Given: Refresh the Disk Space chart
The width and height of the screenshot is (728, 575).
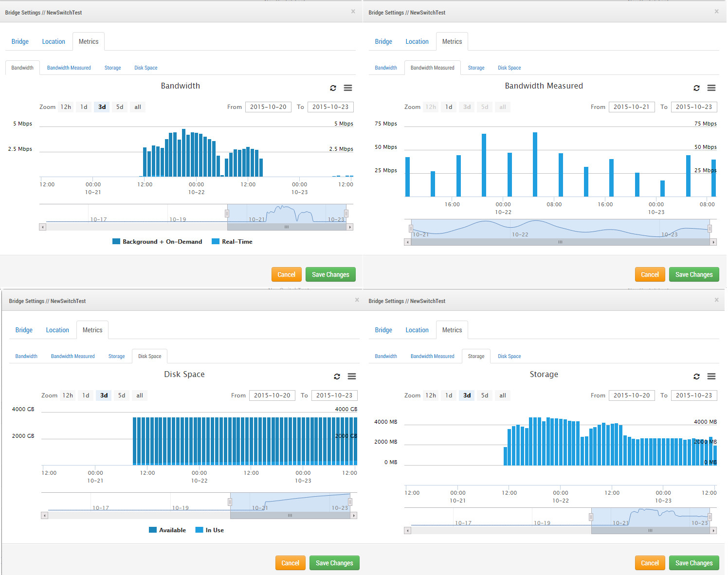Looking at the screenshot, I should 337,377.
